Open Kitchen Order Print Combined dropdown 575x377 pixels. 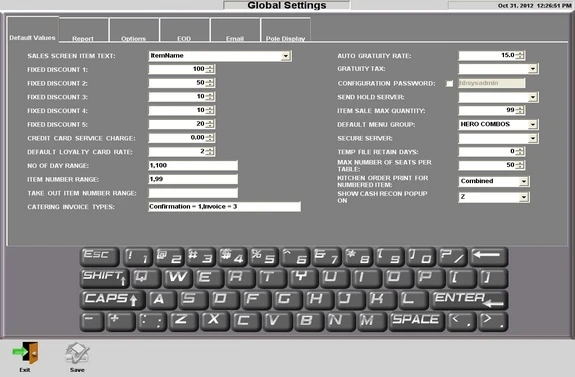523,182
